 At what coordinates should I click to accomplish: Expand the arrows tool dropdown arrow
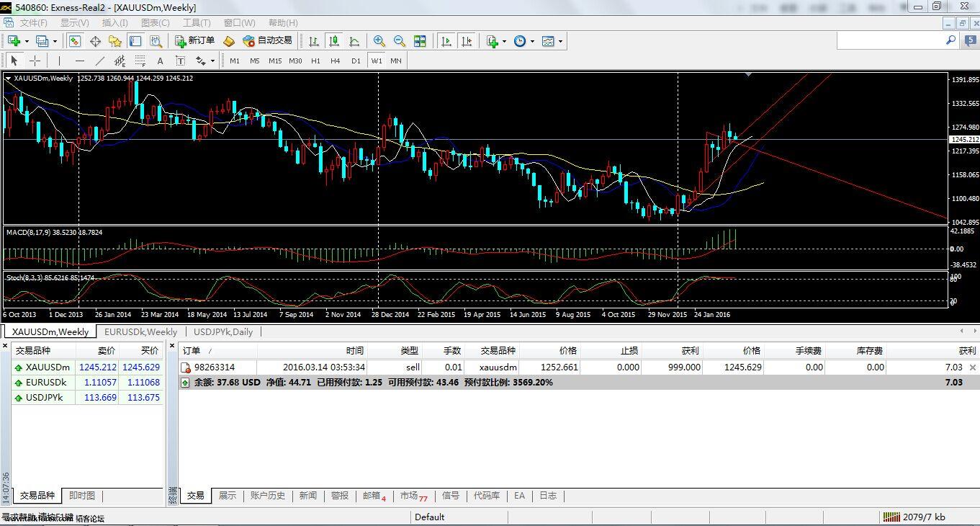point(212,61)
